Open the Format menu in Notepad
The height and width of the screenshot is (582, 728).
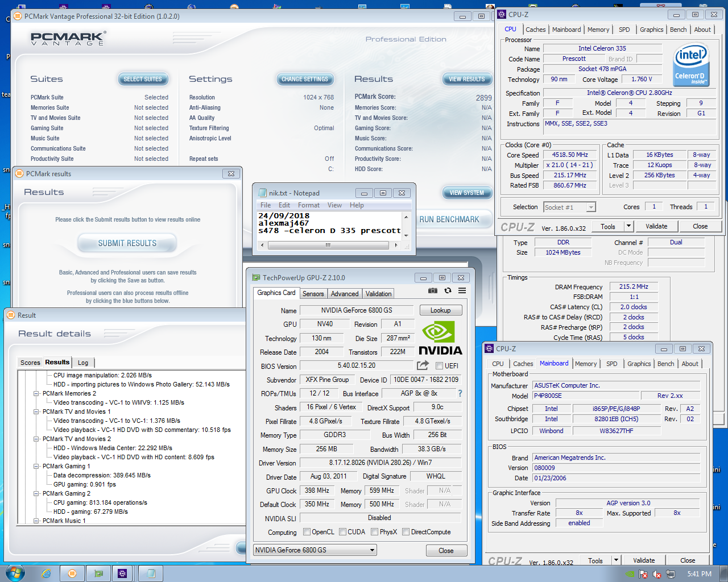[x=309, y=205]
